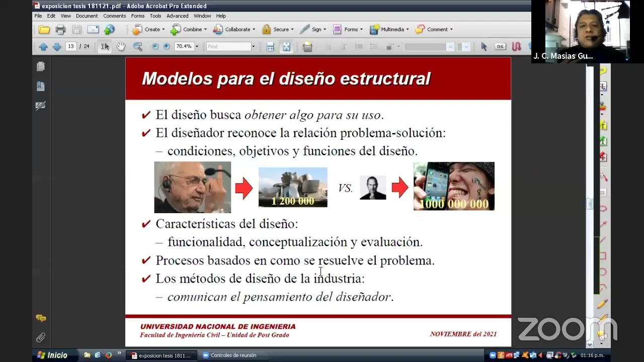This screenshot has width=644, height=362.
Task: Open the File menu
Action: tap(38, 16)
